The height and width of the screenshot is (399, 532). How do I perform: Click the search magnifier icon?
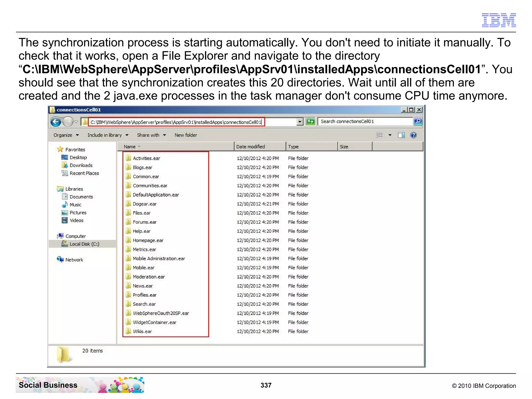[418, 121]
